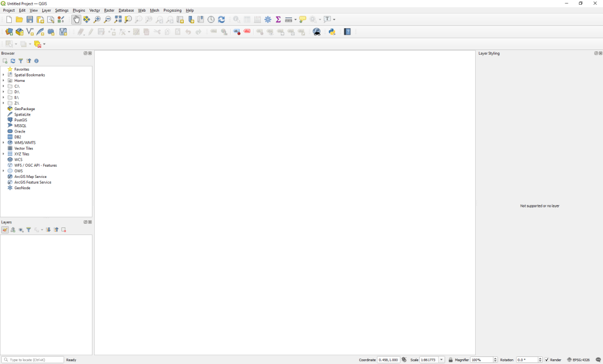
Task: Select the Pan Map tool
Action: click(77, 19)
